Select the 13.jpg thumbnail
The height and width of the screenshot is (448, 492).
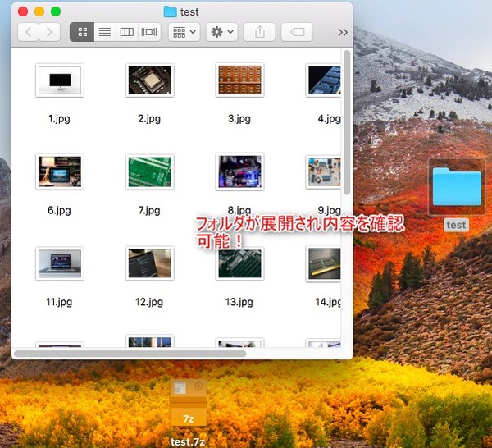(239, 263)
